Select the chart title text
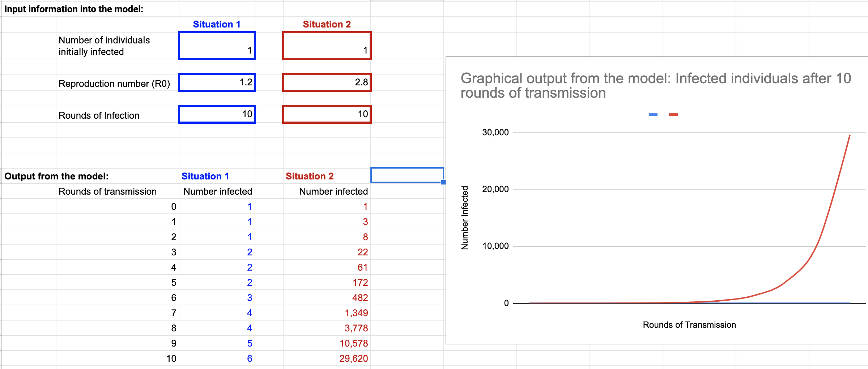 point(656,86)
